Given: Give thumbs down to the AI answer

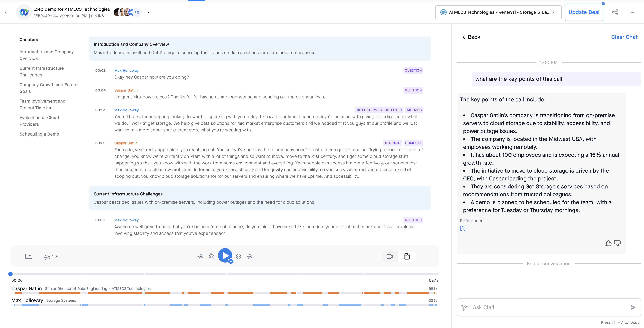Looking at the screenshot, I should click(x=617, y=243).
